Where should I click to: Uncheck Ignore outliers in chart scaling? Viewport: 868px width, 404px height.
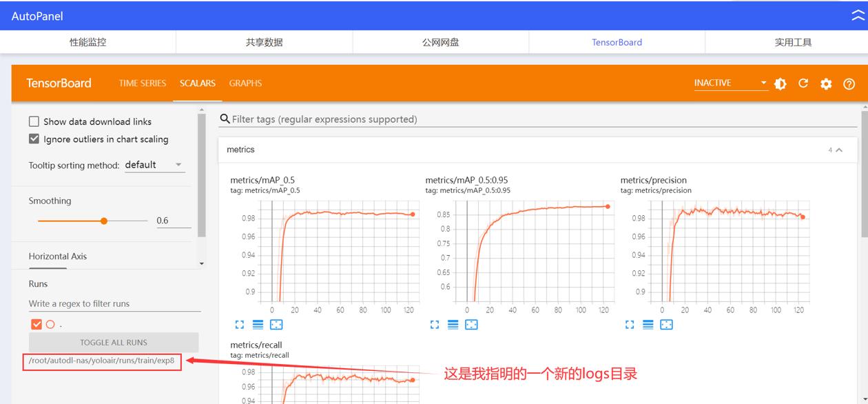(34, 139)
